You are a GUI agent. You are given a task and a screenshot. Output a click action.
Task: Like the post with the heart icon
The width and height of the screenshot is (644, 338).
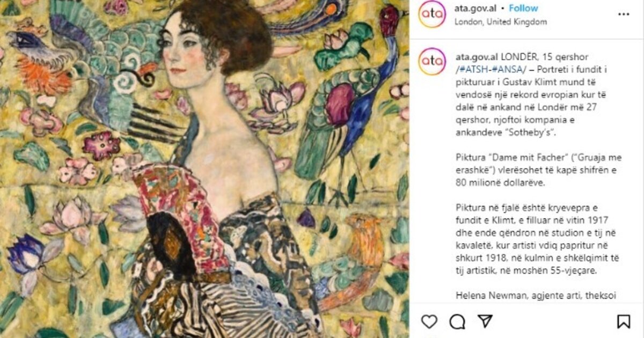tap(429, 321)
